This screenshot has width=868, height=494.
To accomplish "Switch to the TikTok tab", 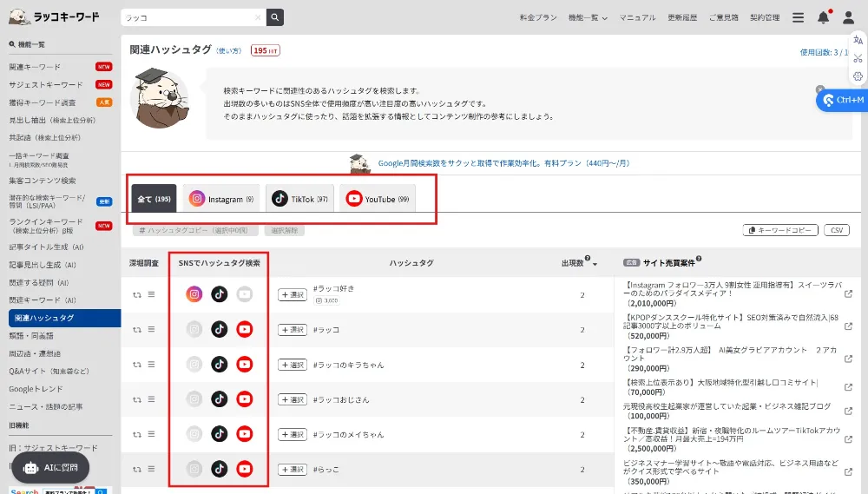I will [x=300, y=199].
